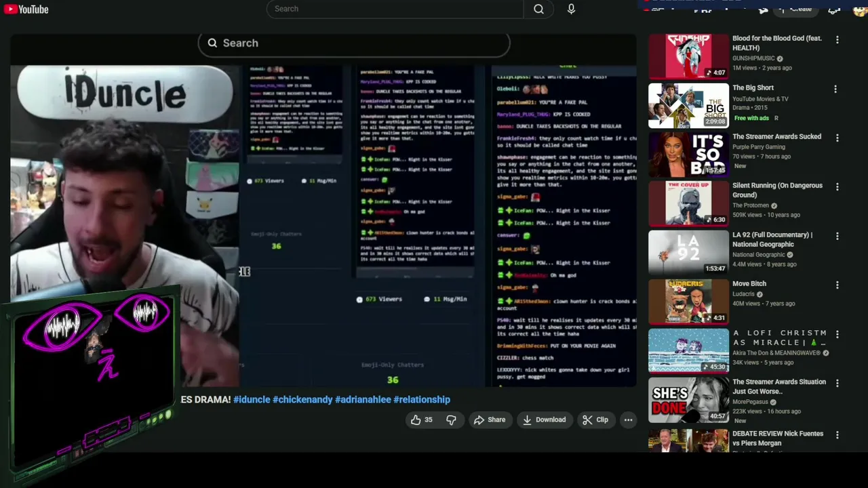This screenshot has height=488, width=868.
Task: Open options menu for The Streamer Awards Sucked
Action: click(837, 138)
